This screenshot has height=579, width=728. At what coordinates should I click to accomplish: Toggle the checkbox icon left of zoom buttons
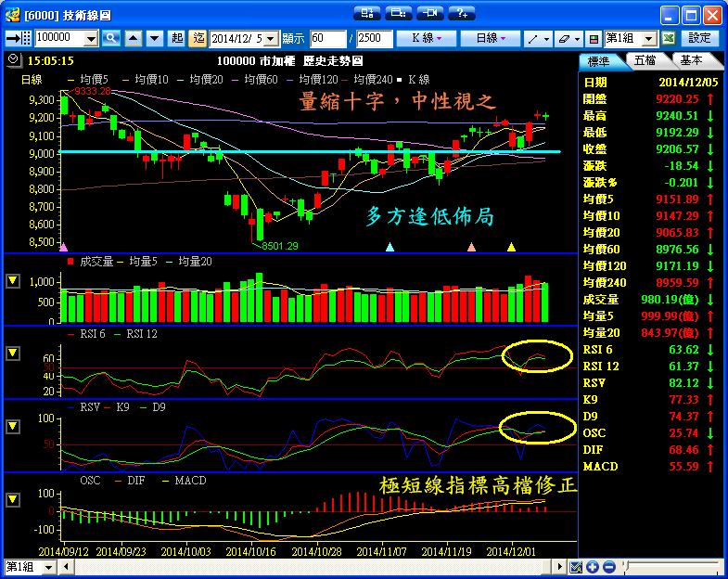[x=576, y=567]
